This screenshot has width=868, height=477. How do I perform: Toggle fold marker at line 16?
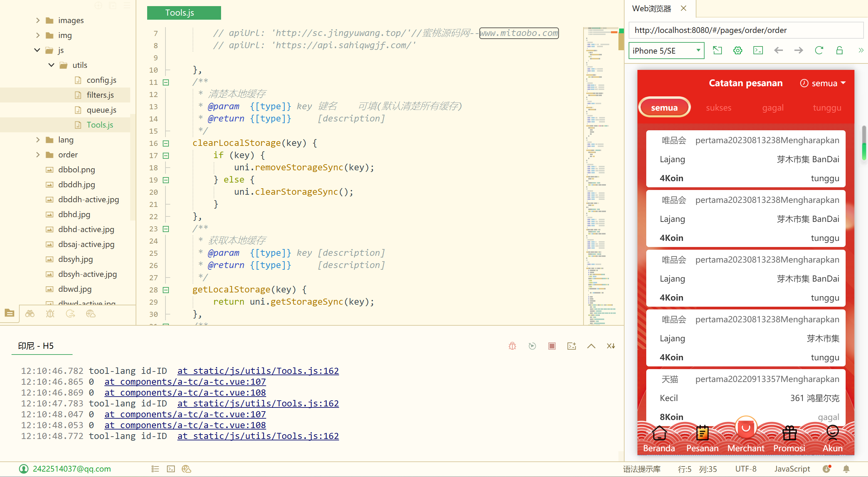click(166, 143)
